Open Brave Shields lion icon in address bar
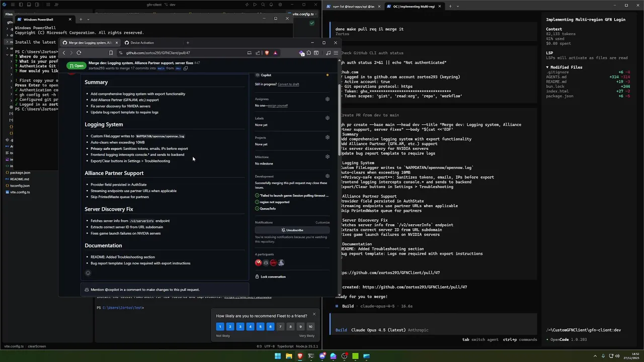The width and height of the screenshot is (644, 362). 267,53
